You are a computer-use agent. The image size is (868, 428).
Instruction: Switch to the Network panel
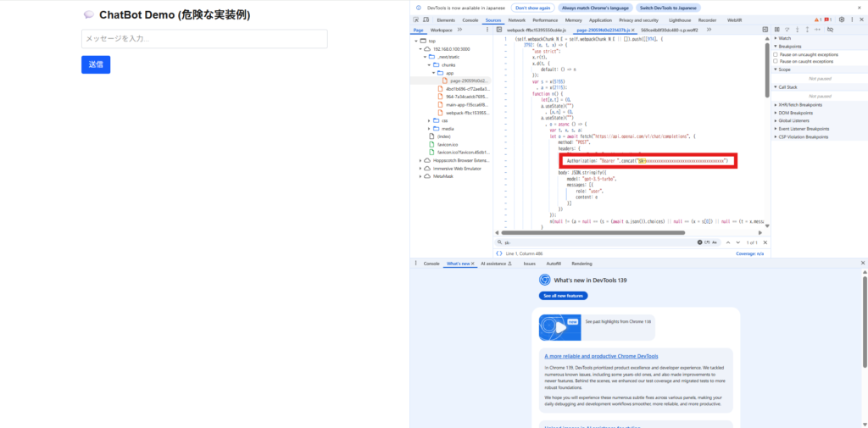coord(516,20)
